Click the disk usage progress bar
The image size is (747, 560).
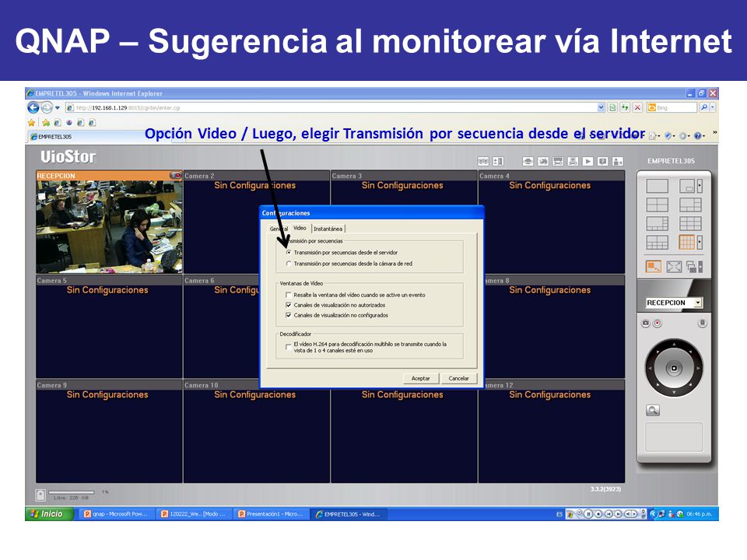(x=72, y=492)
